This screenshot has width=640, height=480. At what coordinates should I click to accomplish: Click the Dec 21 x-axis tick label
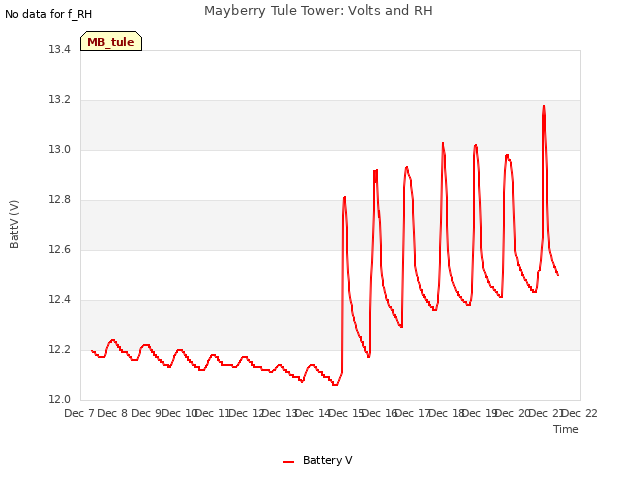(546, 413)
